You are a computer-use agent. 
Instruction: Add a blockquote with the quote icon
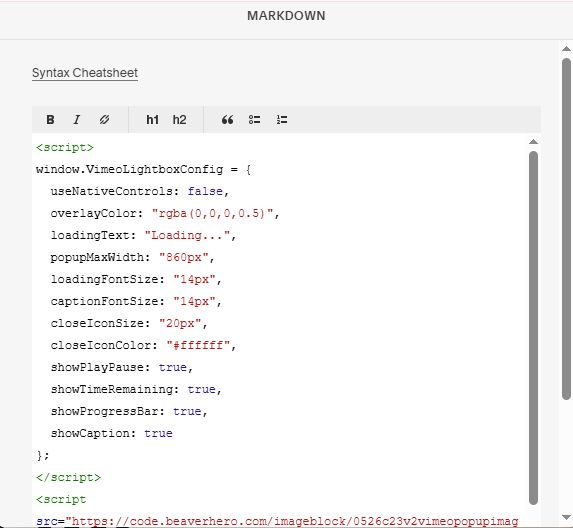(x=227, y=119)
